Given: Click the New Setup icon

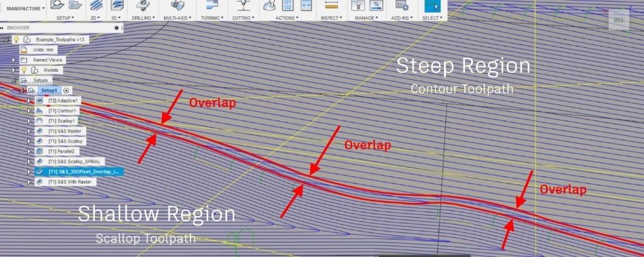Looking at the screenshot, I should tap(57, 4).
